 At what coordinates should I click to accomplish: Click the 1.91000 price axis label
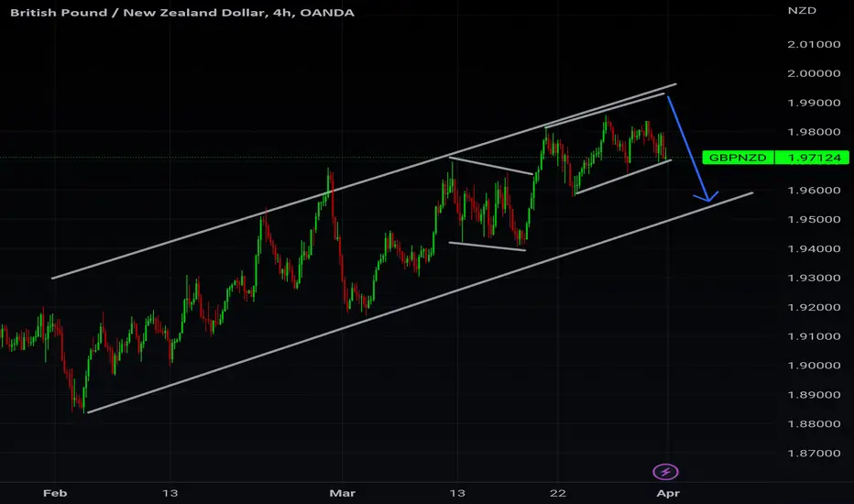[x=814, y=336]
